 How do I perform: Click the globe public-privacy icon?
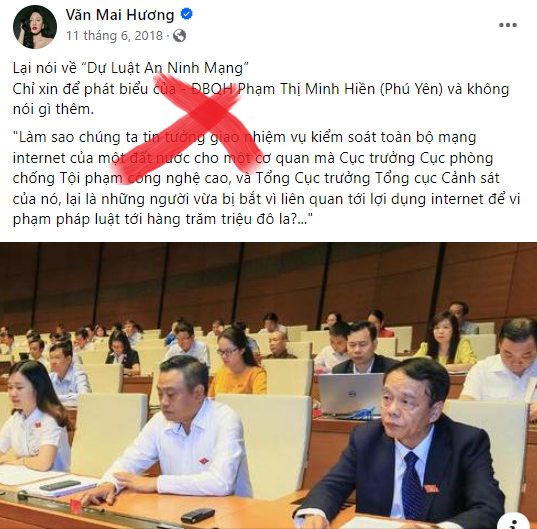pos(179,36)
